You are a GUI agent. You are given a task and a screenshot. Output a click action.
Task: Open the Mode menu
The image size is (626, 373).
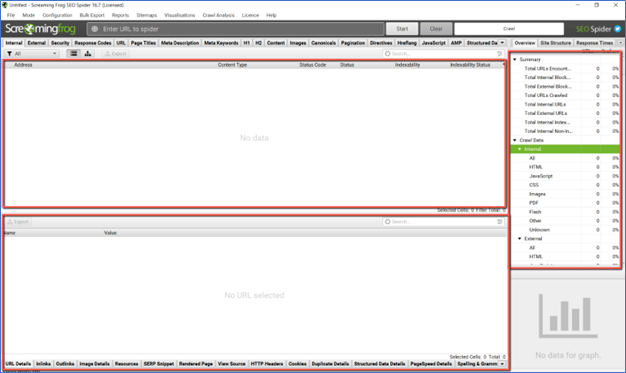pyautogui.click(x=28, y=15)
